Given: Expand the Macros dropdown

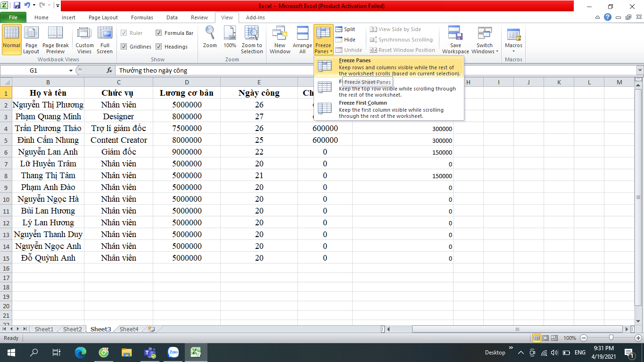Looking at the screenshot, I should coord(513,40).
